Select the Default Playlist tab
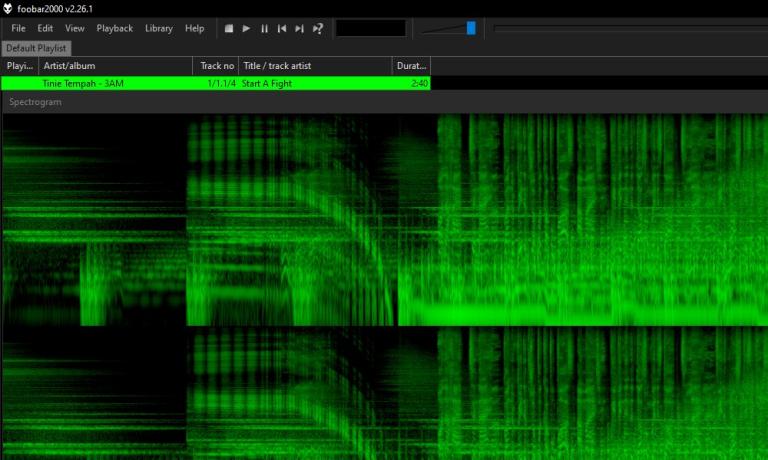Screen dimensions: 768x460 pos(36,48)
